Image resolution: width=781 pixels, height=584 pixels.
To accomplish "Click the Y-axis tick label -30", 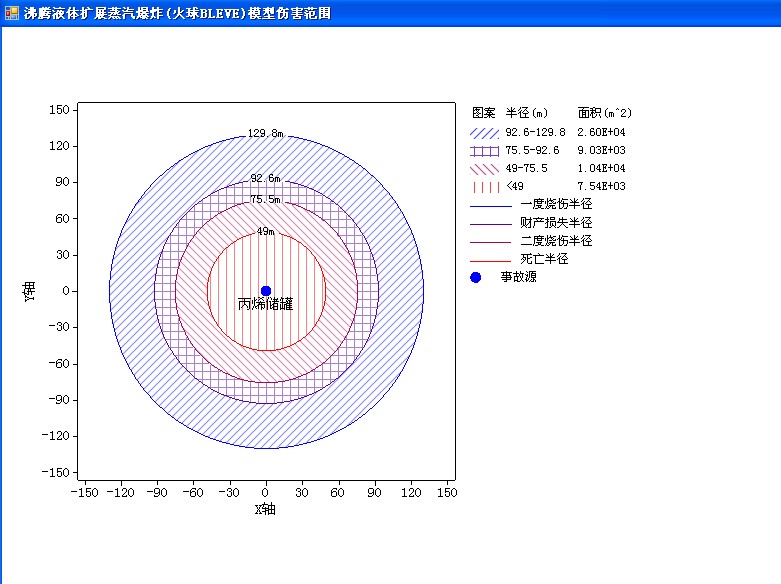I will coord(59,327).
